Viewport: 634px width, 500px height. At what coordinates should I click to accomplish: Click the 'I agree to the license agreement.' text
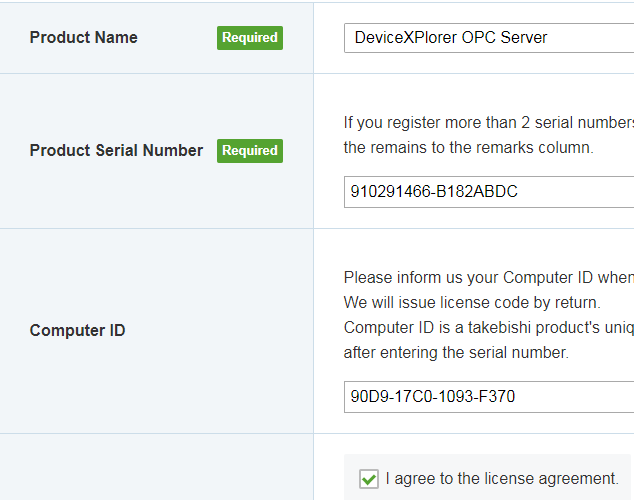click(x=502, y=479)
